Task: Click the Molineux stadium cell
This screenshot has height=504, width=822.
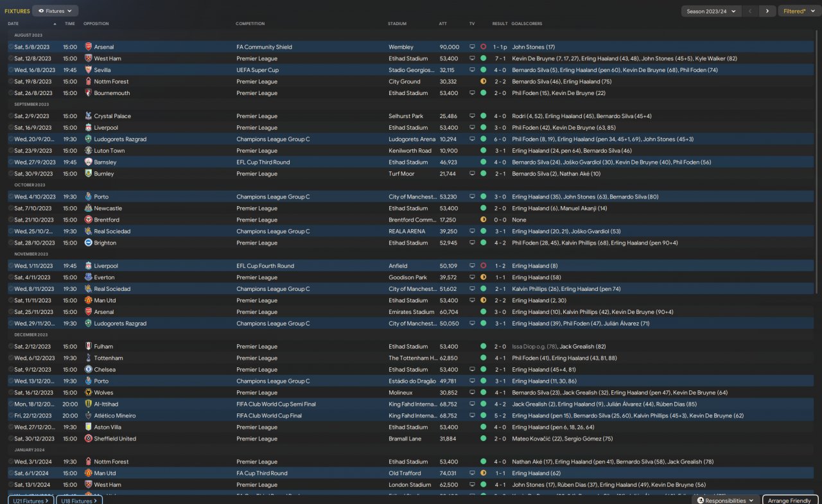Action: click(399, 393)
